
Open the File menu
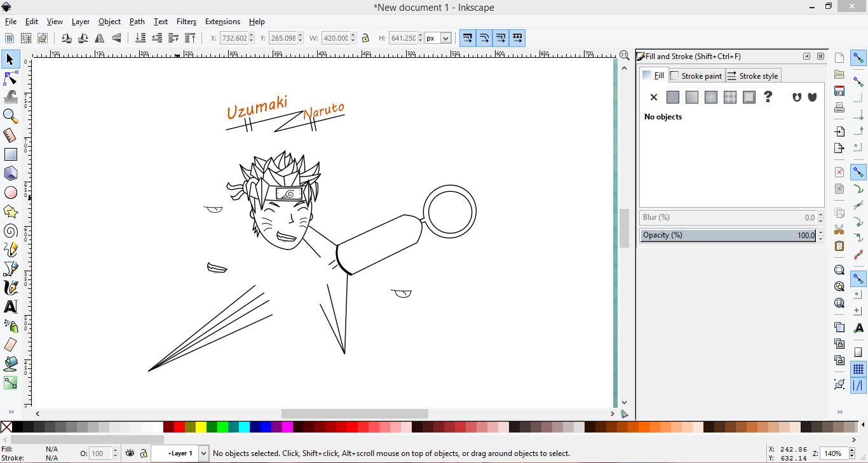click(x=11, y=22)
